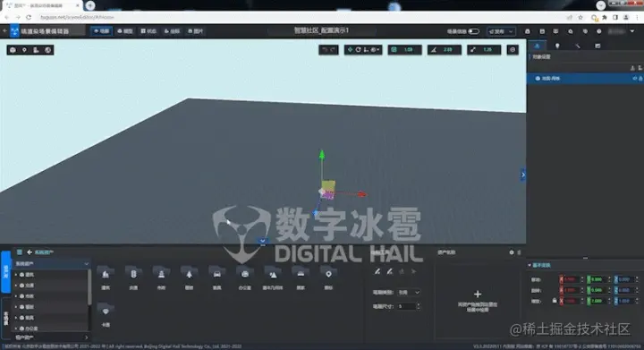Viewport: 644px width, 350px height.
Task: Open the user account dropdown arrow
Action: 632,31
